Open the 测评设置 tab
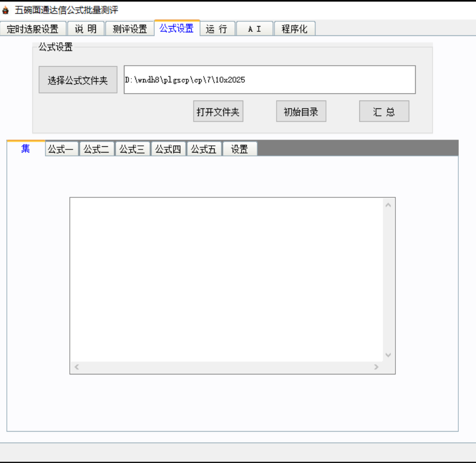This screenshot has height=463, width=476. 130,29
